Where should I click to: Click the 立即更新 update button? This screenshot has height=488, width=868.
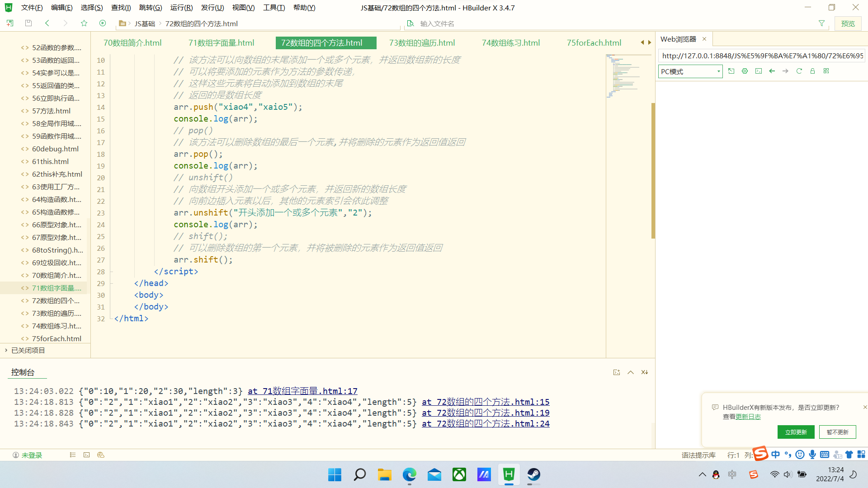pyautogui.click(x=796, y=432)
